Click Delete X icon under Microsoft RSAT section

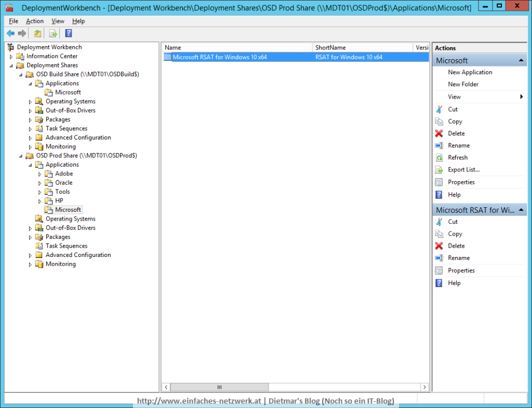click(x=439, y=246)
